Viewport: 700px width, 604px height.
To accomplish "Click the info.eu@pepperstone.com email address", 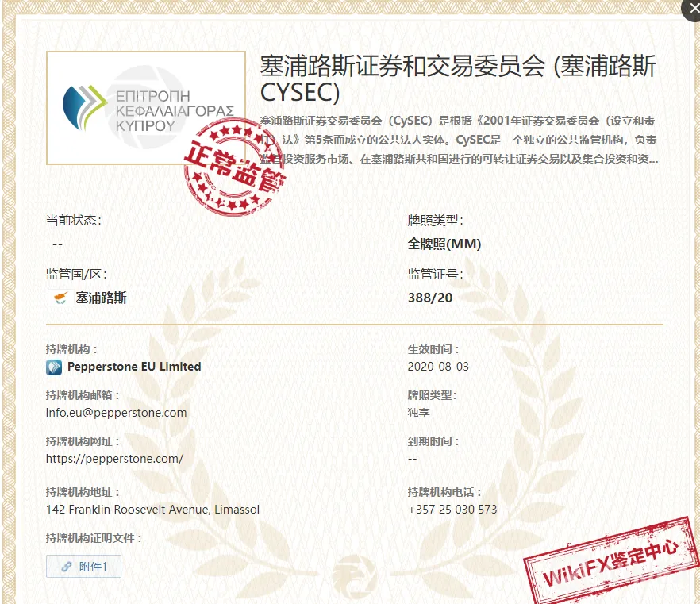I will (x=116, y=413).
